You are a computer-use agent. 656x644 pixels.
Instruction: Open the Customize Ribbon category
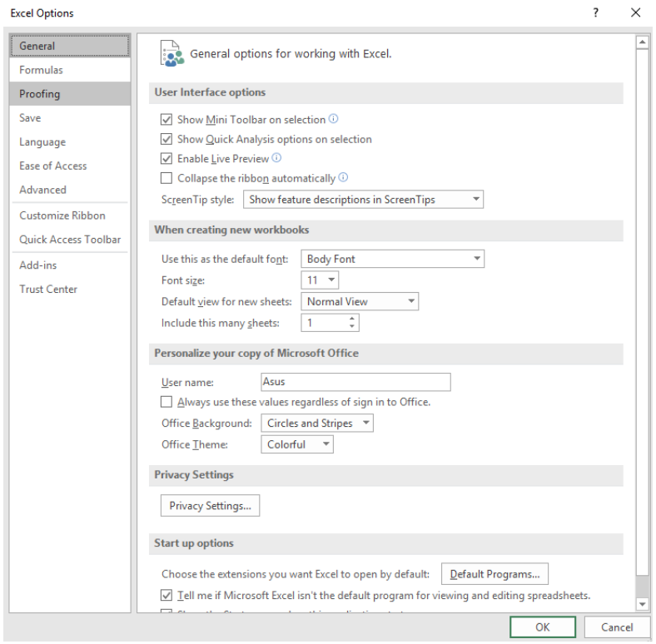pyautogui.click(x=70, y=215)
